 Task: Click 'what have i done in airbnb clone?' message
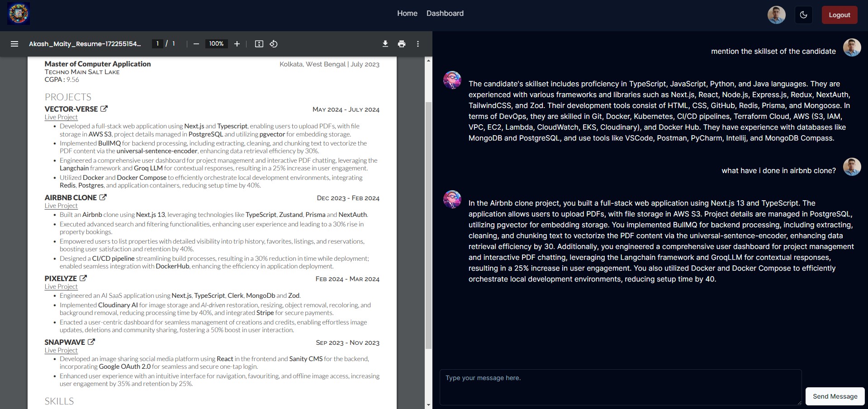pos(779,171)
